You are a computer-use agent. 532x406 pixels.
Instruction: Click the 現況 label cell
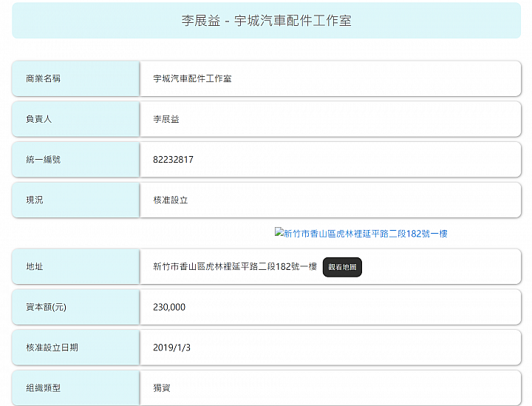pos(75,200)
